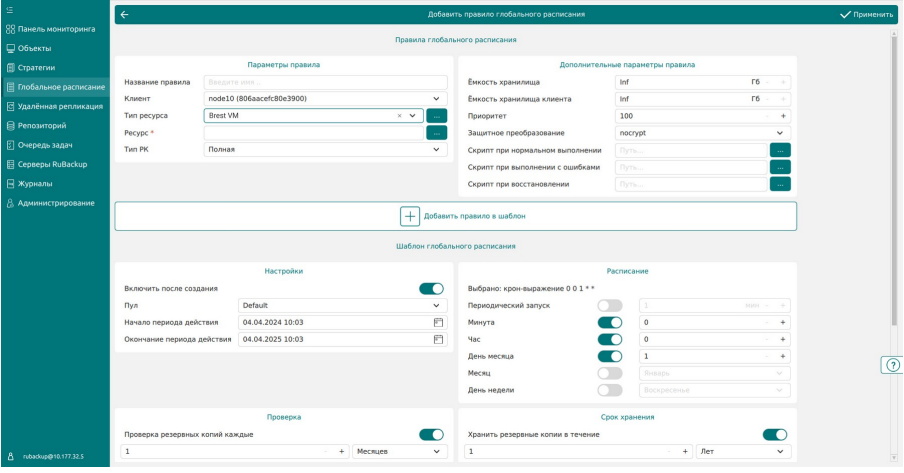
Task: Open the help question mark icon
Action: (x=892, y=365)
